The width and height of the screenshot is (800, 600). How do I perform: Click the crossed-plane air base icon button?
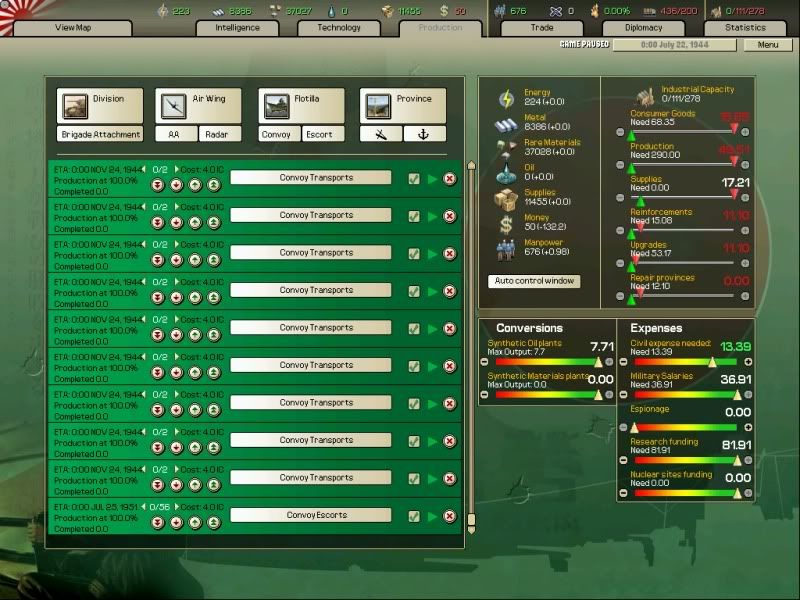pos(381,134)
